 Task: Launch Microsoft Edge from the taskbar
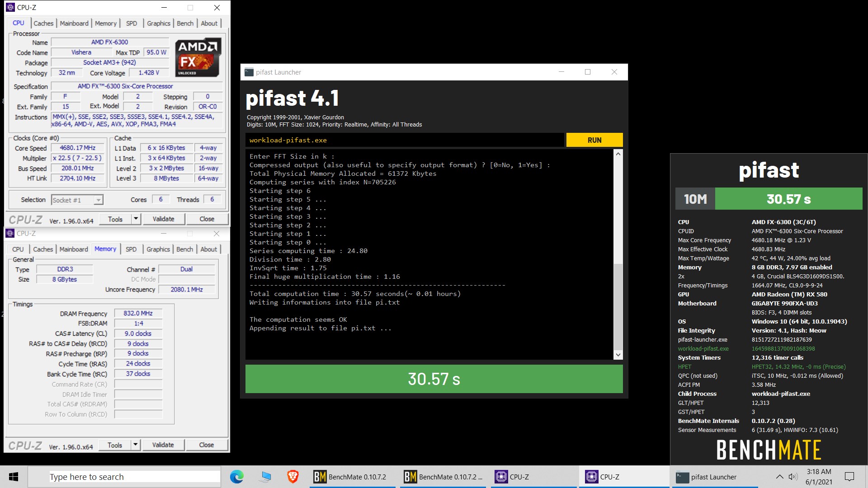pyautogui.click(x=236, y=477)
